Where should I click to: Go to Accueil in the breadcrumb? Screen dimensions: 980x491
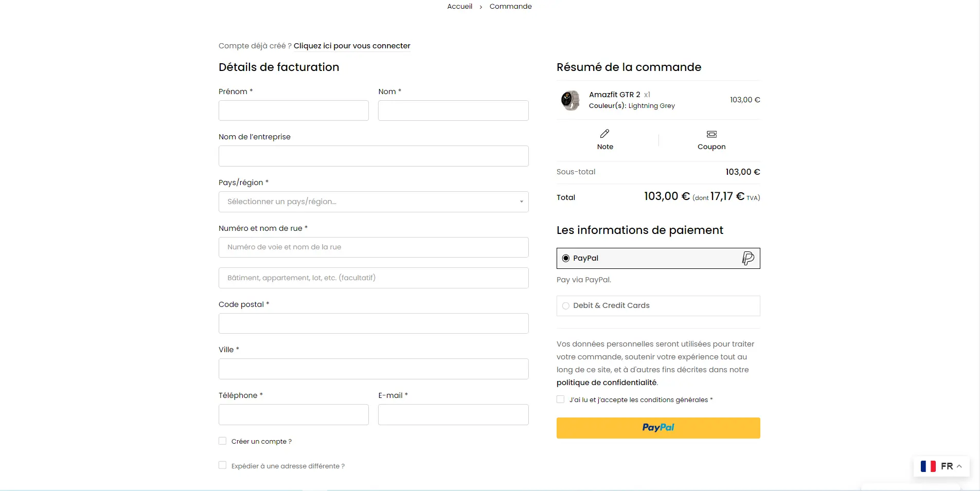459,6
